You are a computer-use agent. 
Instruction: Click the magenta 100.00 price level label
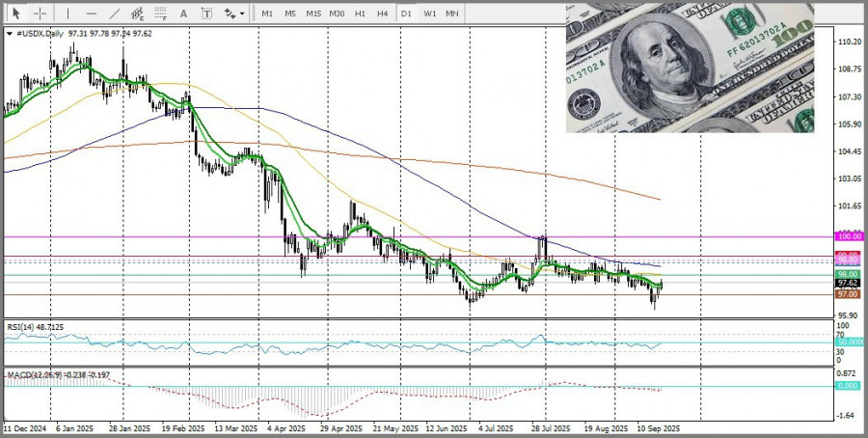click(849, 236)
